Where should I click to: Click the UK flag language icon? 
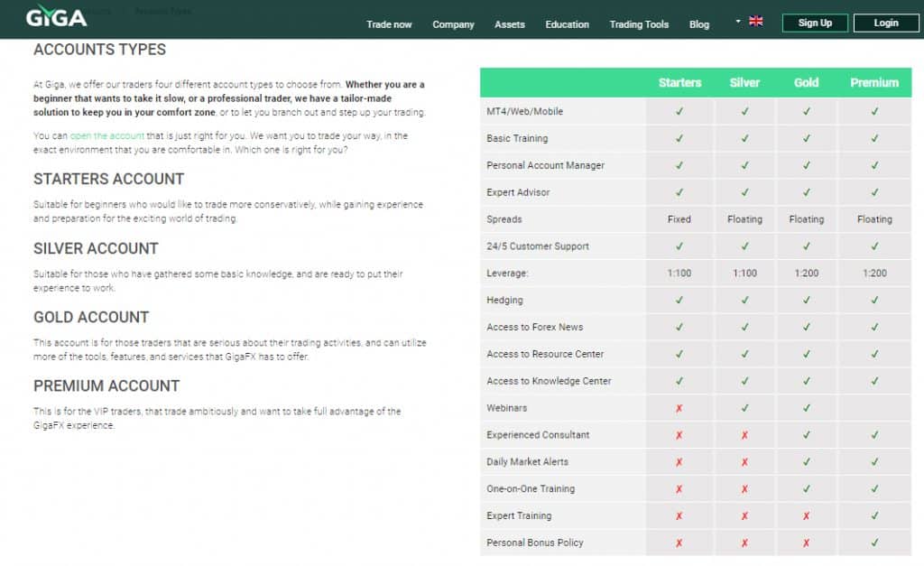(x=755, y=22)
